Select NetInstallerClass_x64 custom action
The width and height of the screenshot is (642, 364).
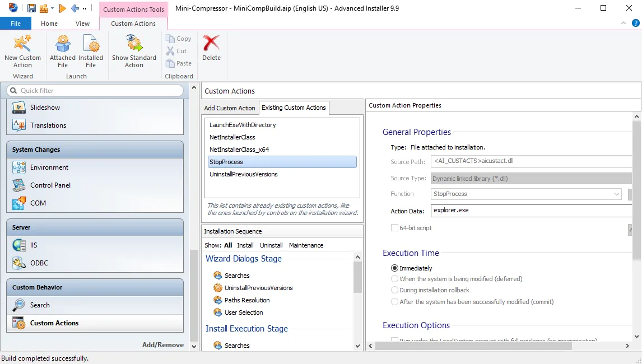click(x=282, y=150)
